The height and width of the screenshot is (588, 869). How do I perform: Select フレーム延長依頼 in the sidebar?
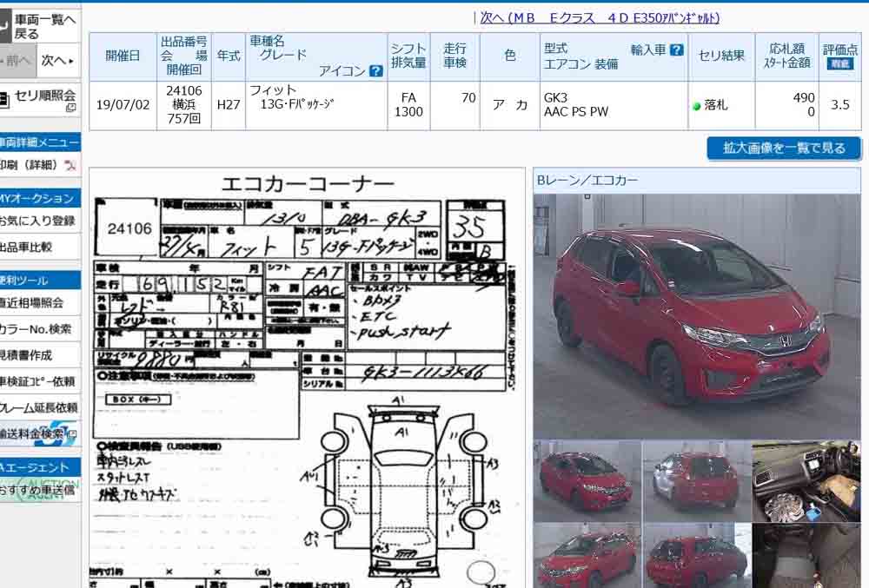coord(39,408)
